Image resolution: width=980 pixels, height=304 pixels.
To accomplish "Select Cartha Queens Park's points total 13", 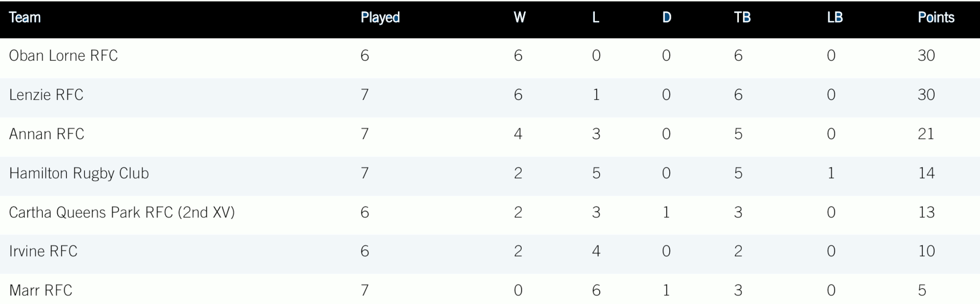I will (926, 212).
